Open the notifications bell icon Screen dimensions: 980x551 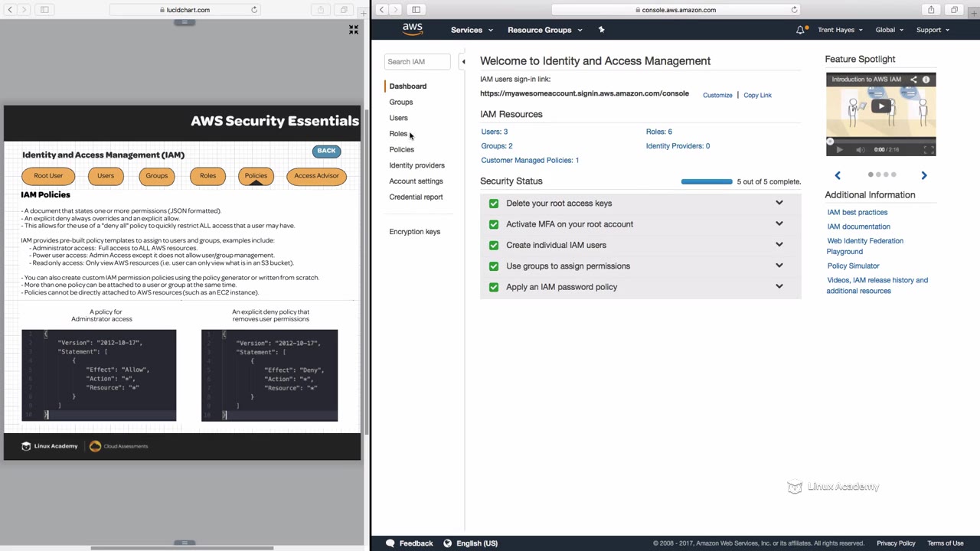(800, 30)
